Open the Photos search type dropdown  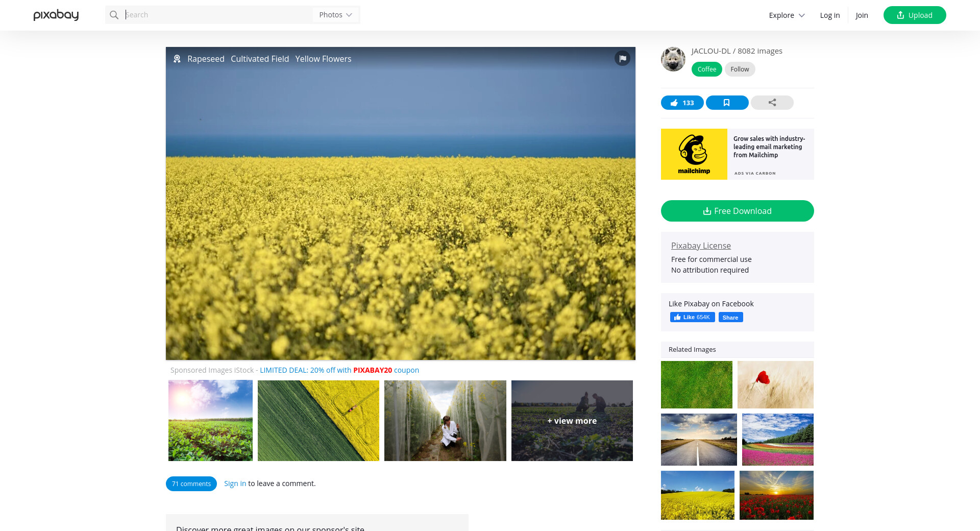point(336,15)
